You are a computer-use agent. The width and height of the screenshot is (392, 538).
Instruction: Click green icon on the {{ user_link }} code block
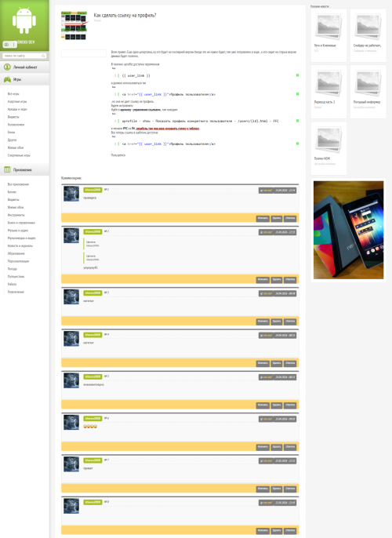point(297,75)
